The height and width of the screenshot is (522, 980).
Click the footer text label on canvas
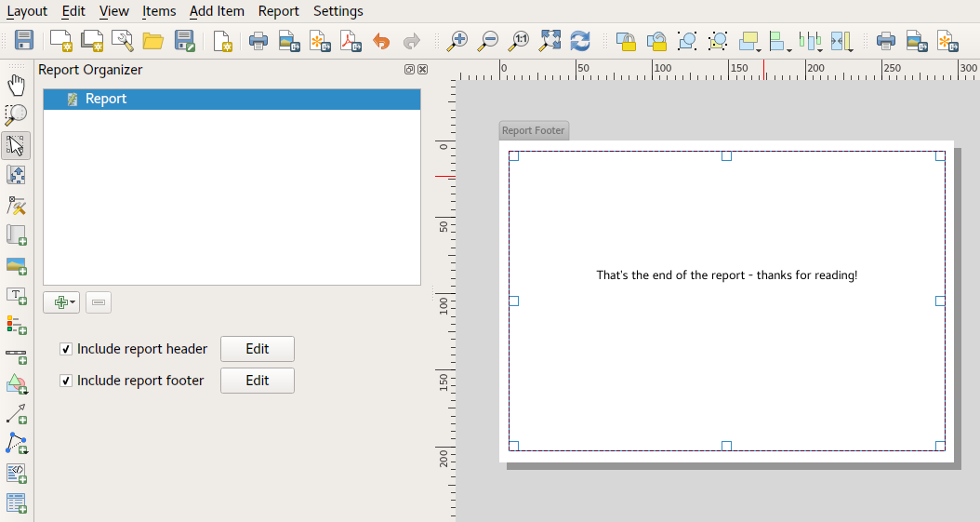coord(726,275)
